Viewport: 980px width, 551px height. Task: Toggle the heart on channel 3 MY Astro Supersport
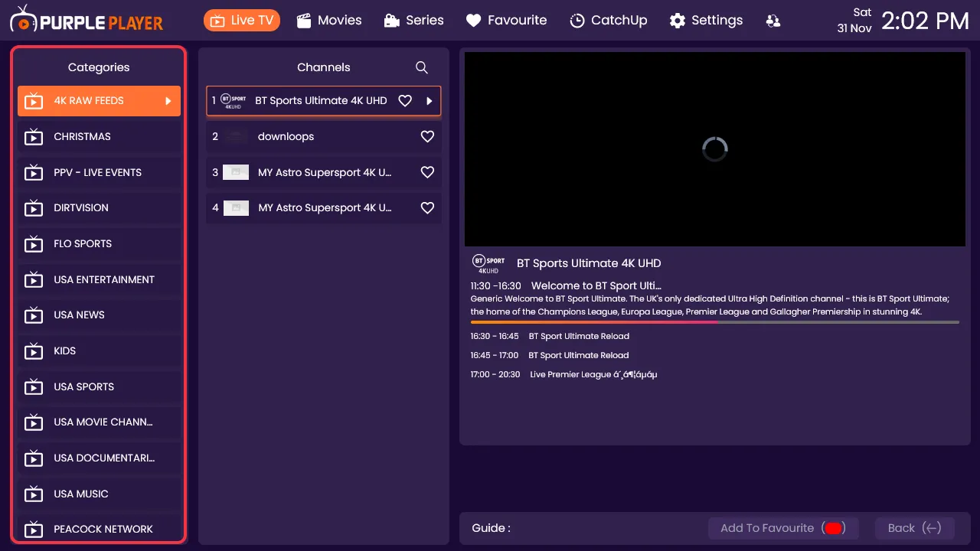(427, 172)
